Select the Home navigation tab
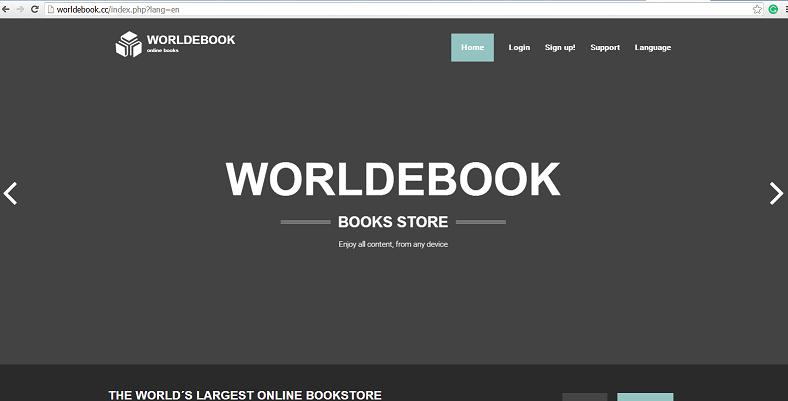788x401 pixels. (472, 47)
